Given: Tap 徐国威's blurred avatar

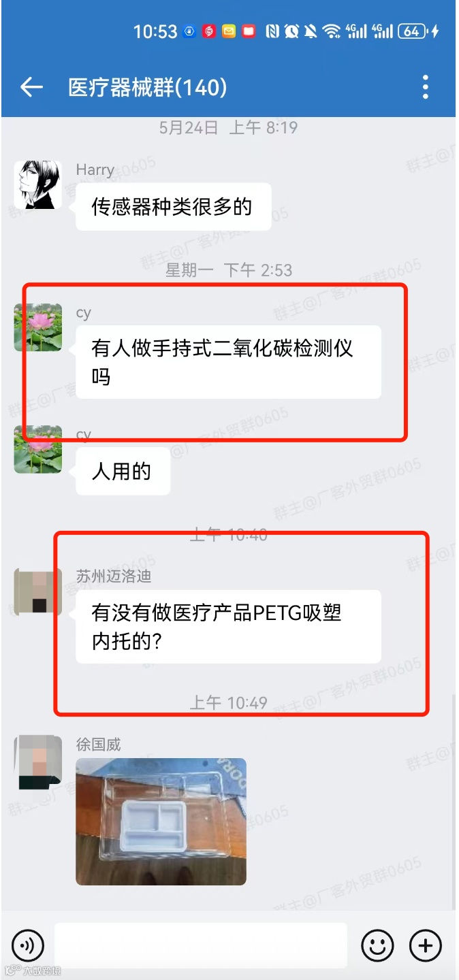Looking at the screenshot, I should click(x=38, y=759).
